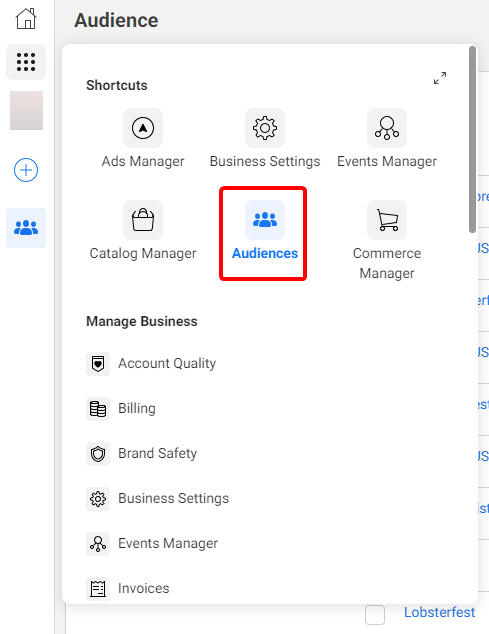Click the blue plus create icon
This screenshot has height=634, width=489.
tap(26, 170)
